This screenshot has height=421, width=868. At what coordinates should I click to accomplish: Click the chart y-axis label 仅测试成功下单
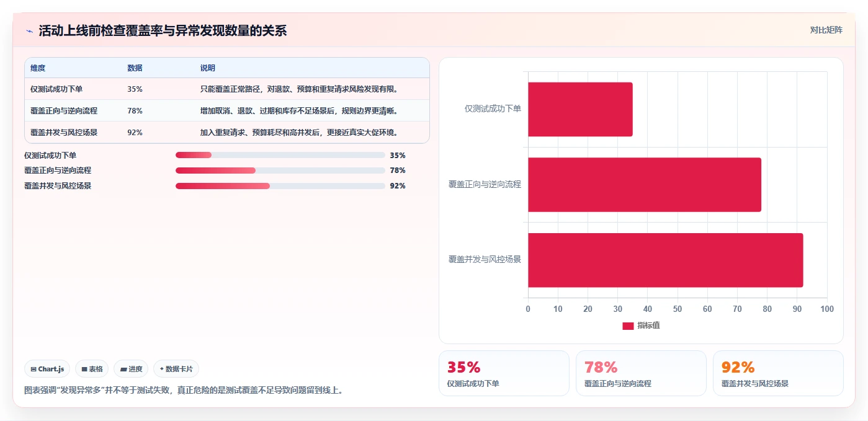(x=493, y=109)
